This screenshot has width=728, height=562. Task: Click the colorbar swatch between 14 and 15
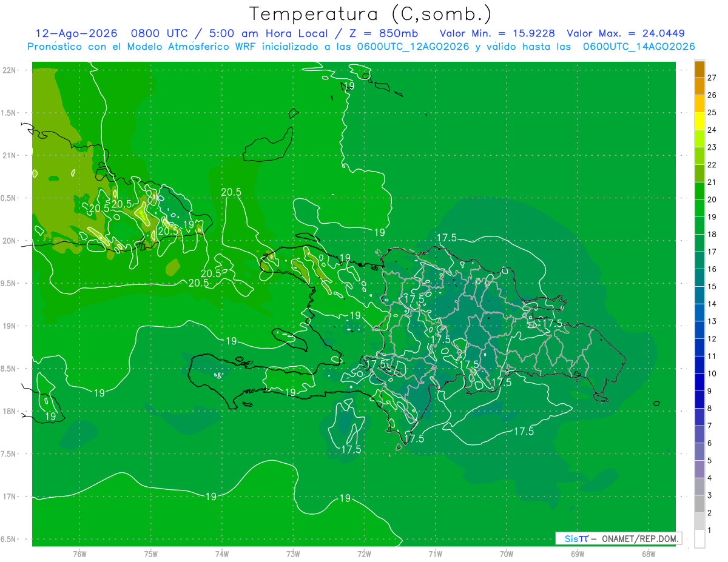pos(699,295)
